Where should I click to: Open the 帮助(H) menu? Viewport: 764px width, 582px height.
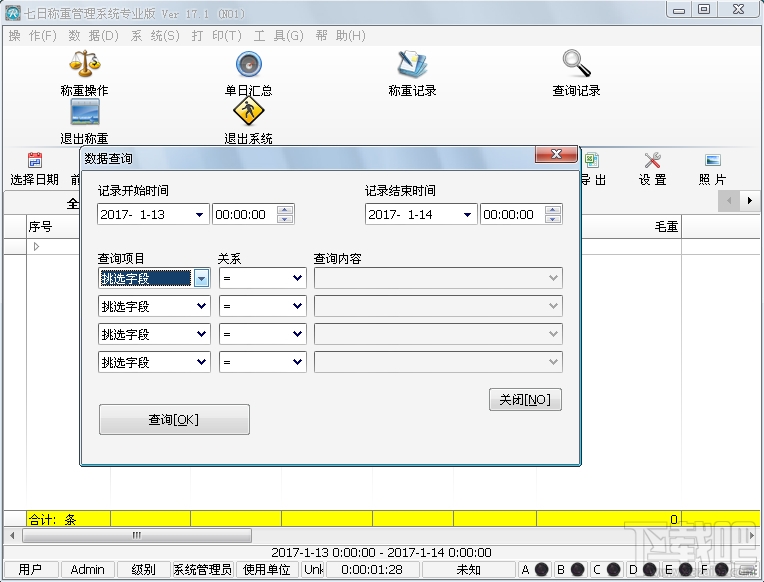pyautogui.click(x=340, y=36)
